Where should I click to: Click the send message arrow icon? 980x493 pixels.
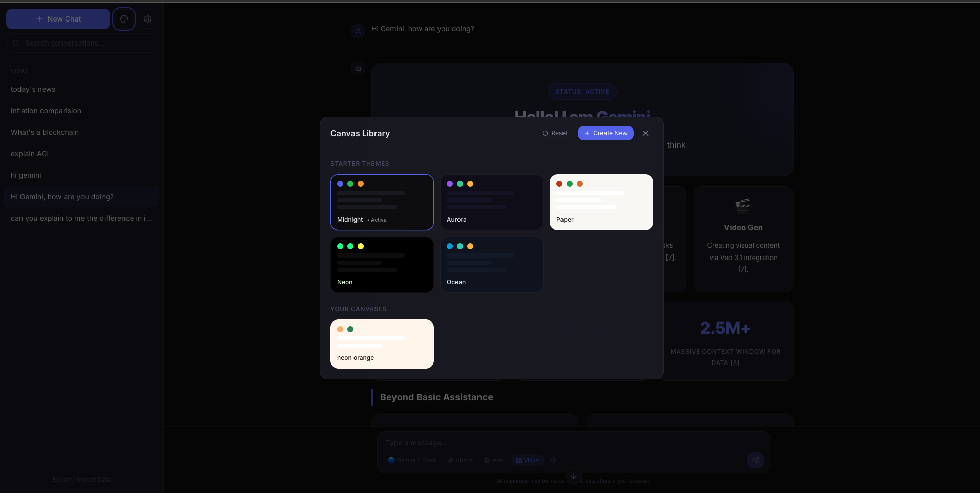(755, 460)
